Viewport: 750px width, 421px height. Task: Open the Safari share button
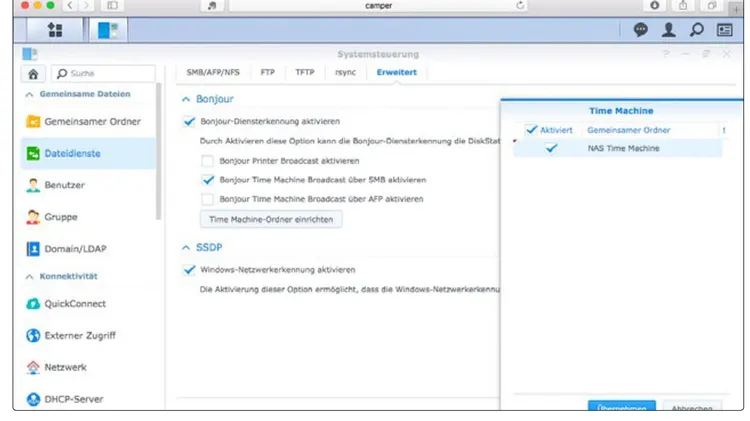pos(683,5)
